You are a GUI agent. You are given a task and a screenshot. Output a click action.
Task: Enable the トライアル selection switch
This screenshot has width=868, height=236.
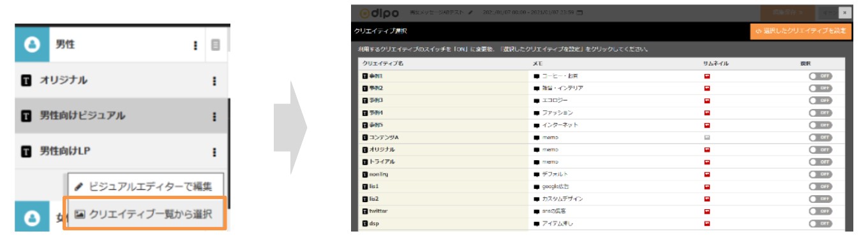tap(820, 162)
